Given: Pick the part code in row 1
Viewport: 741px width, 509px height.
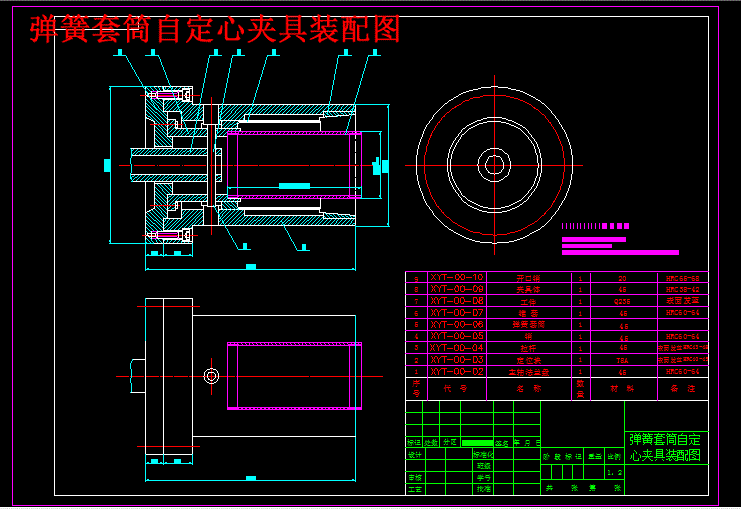Looking at the screenshot, I should click(457, 371).
